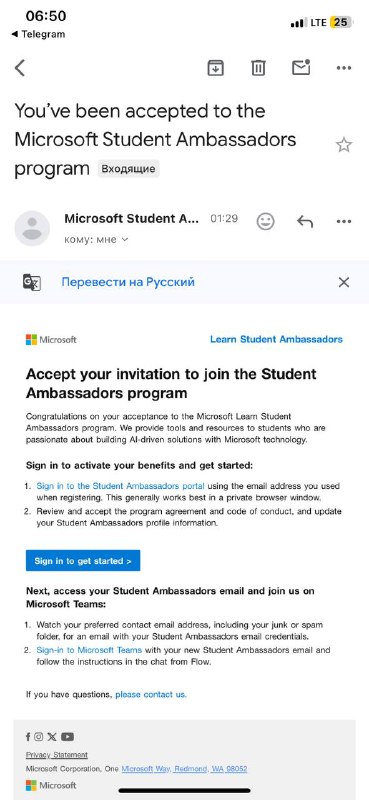Reply using the curved arrow icon
Screen dimensions: 369x800
tap(305, 221)
